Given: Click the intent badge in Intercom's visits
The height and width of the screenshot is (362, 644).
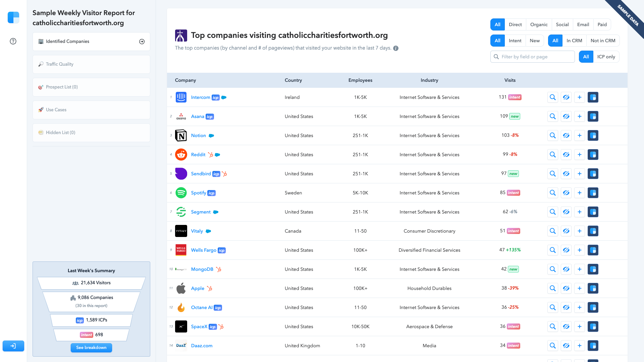Looking at the screenshot, I should pyautogui.click(x=515, y=97).
